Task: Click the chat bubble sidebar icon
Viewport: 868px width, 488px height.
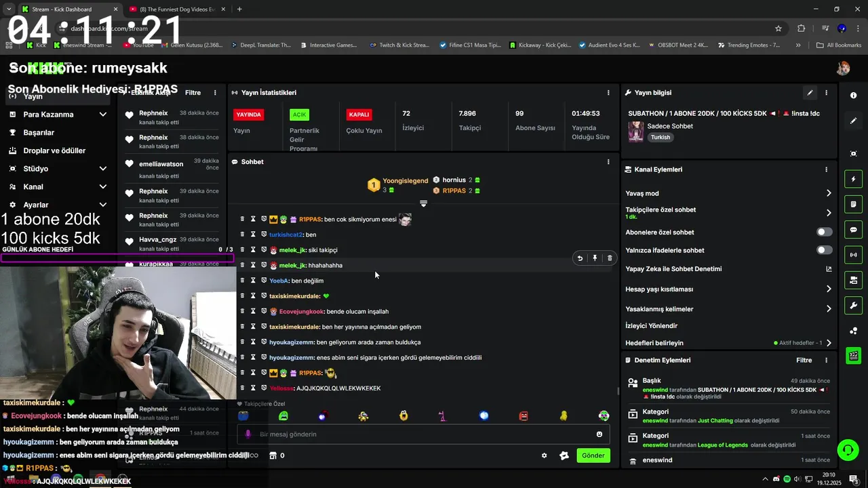Action: (853, 230)
